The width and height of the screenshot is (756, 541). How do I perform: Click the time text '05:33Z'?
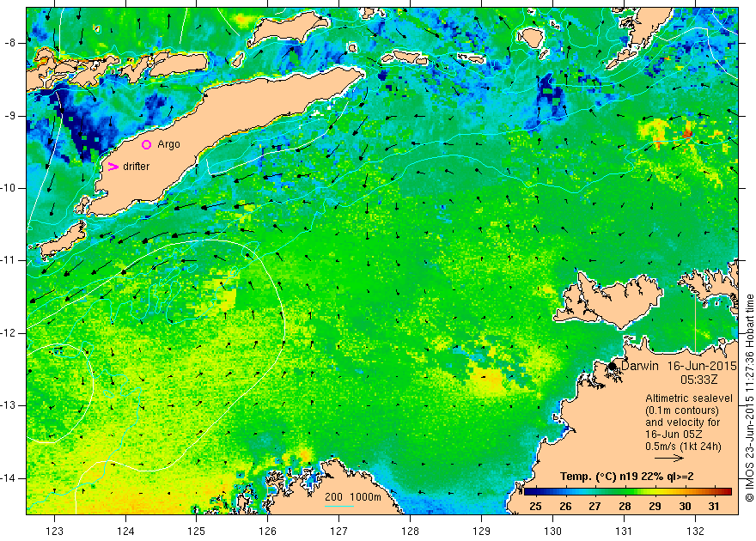coord(699,380)
